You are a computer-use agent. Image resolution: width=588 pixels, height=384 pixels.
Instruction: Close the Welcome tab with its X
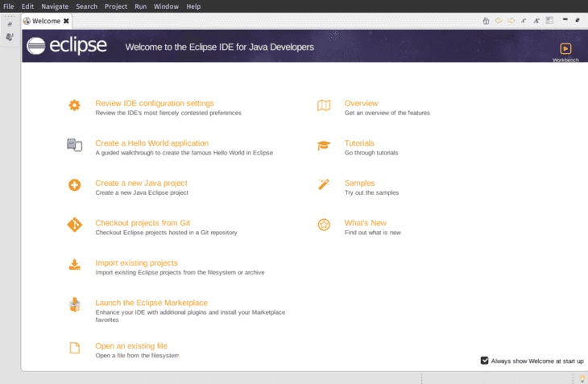[x=66, y=21]
